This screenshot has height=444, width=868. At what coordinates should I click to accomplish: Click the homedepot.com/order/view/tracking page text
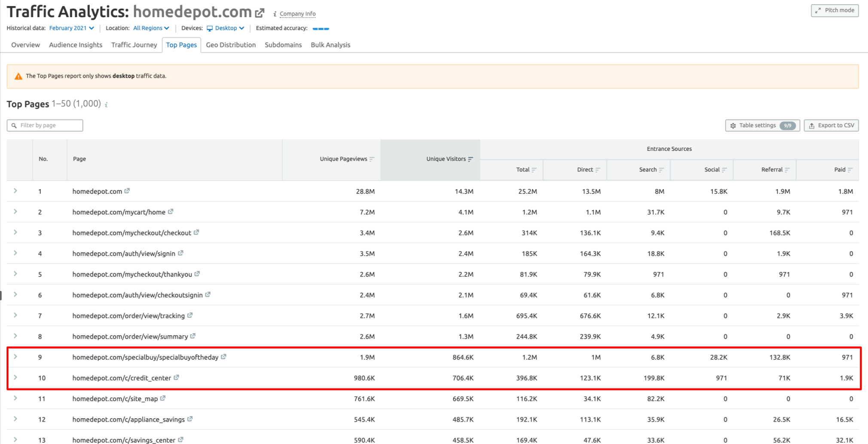(x=128, y=315)
